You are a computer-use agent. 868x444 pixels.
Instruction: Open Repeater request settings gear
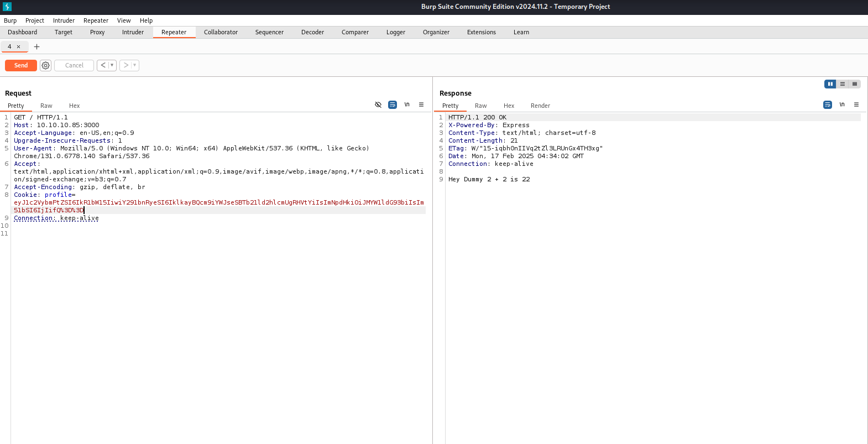45,65
